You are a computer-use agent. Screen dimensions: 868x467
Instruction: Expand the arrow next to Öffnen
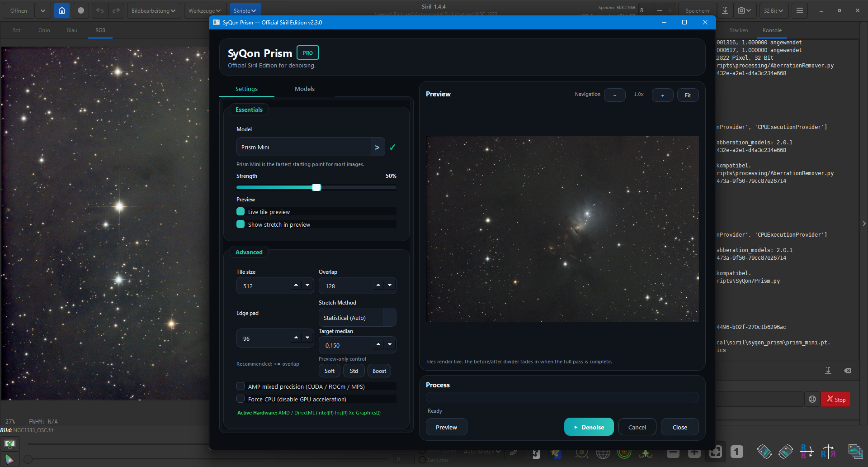42,10
